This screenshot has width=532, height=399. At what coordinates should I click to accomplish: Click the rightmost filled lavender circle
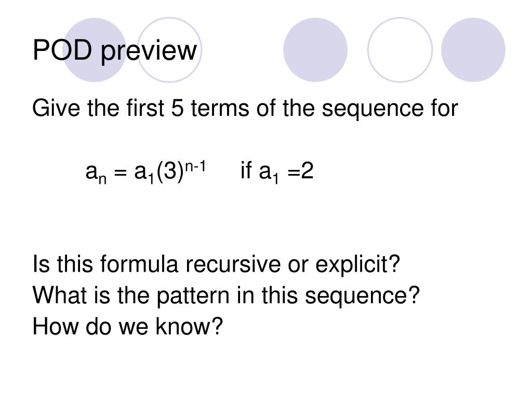[x=473, y=50]
